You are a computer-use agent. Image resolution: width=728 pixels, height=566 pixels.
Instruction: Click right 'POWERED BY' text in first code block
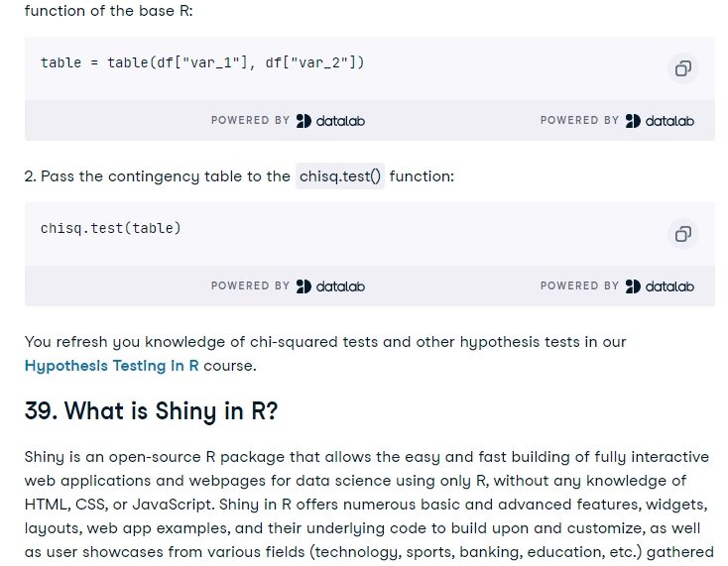tap(579, 121)
